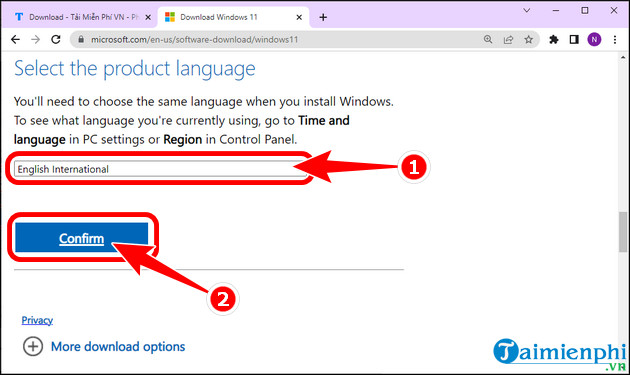The image size is (630, 375).
Task: Click the plus circle icon beside More download options
Action: click(33, 346)
